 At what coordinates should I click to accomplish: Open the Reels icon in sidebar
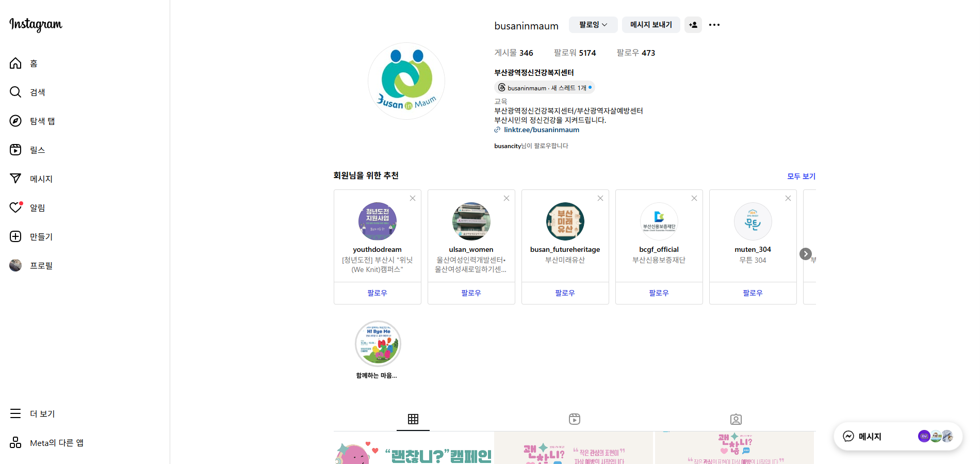[15, 150]
